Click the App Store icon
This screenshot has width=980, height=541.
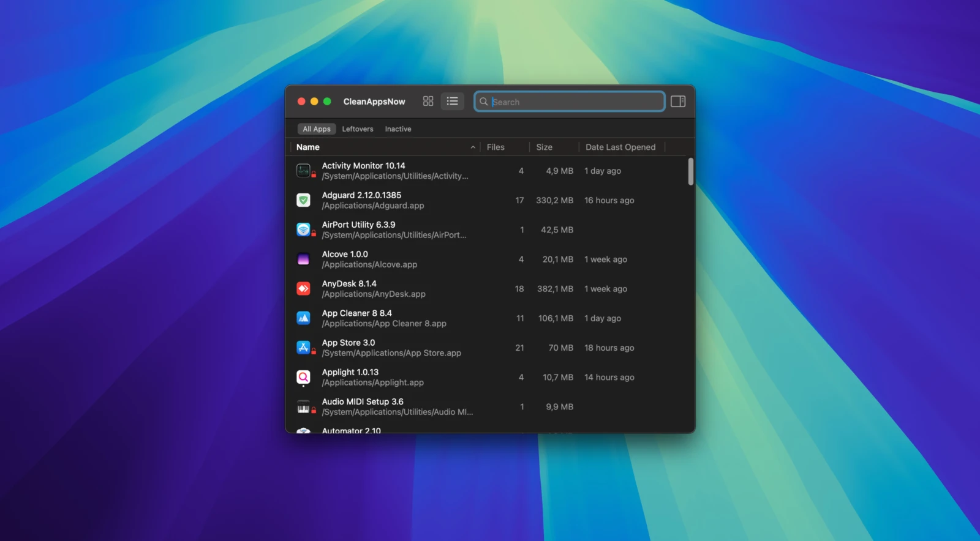click(303, 348)
